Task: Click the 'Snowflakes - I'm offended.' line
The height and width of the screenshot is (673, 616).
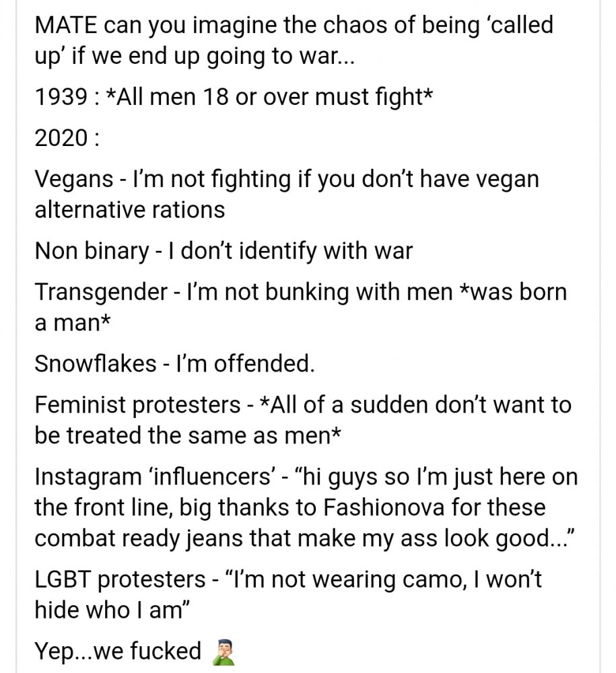Action: pos(175,364)
